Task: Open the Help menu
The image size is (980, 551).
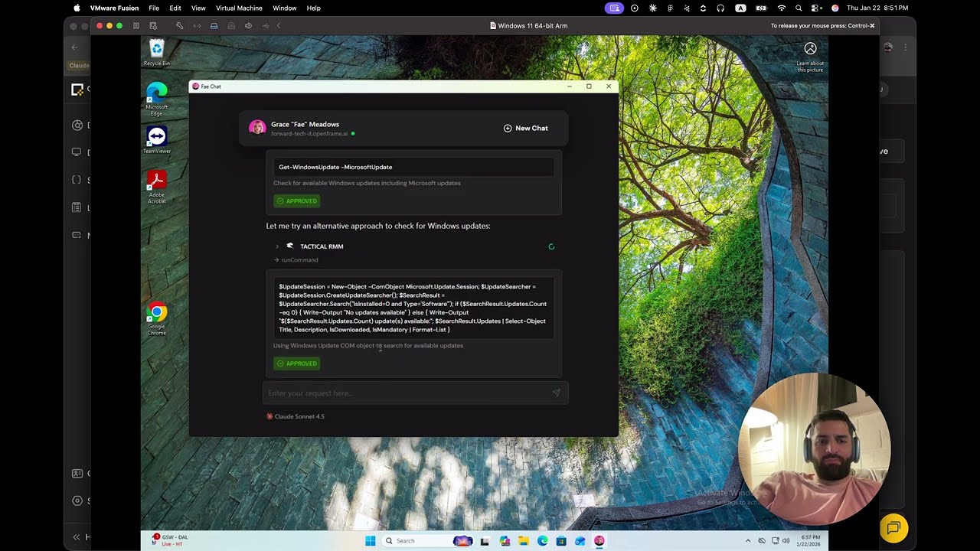Action: click(x=313, y=8)
